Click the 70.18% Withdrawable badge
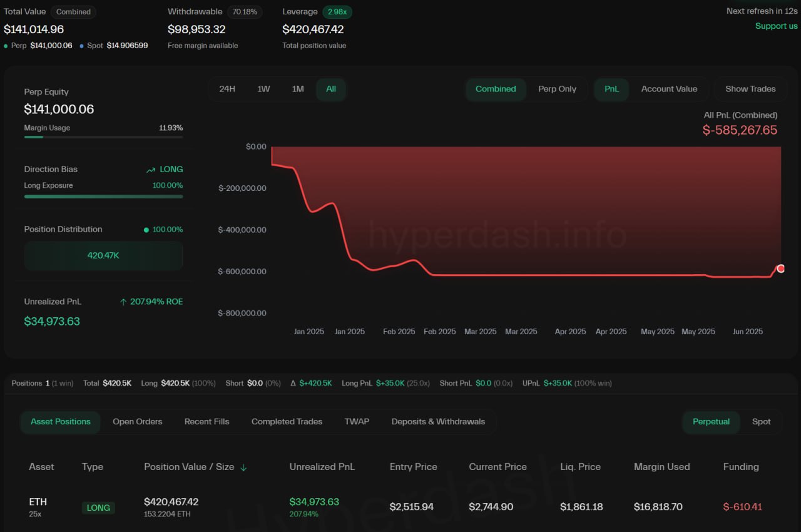The image size is (801, 532). [245, 11]
